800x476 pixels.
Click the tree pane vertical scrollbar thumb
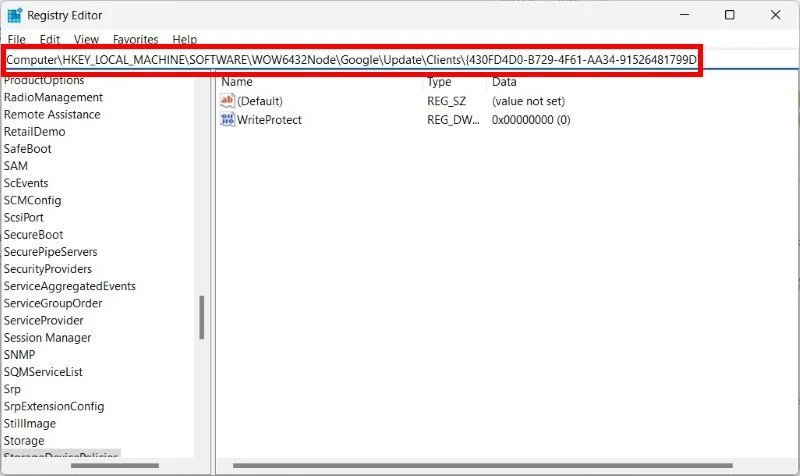point(202,317)
